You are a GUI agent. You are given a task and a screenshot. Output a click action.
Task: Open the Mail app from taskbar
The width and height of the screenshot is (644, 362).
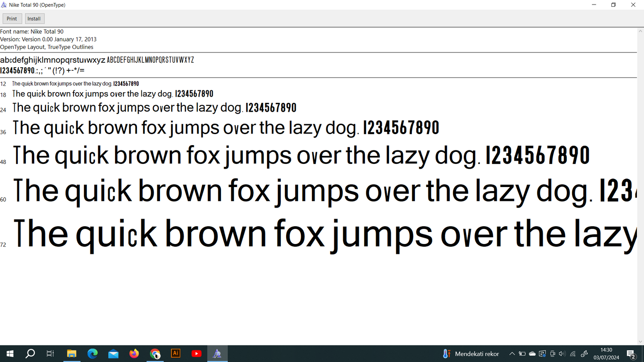tap(113, 354)
